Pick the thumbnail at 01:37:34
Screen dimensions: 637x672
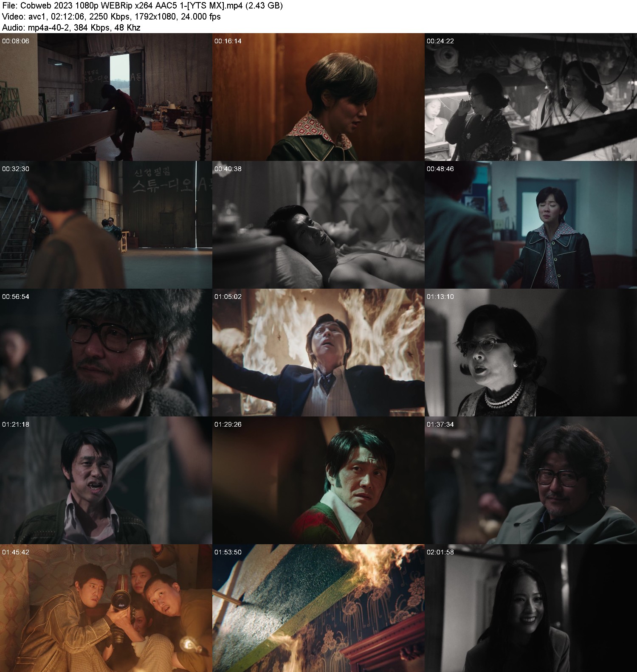[531, 480]
